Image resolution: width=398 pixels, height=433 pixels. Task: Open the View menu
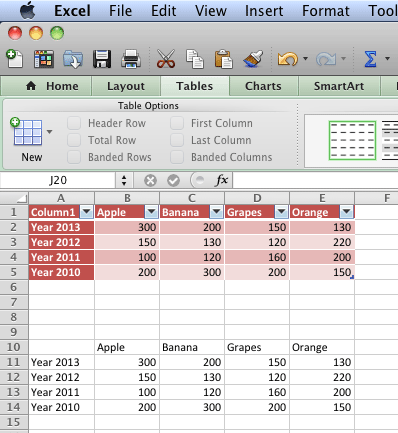click(x=211, y=11)
